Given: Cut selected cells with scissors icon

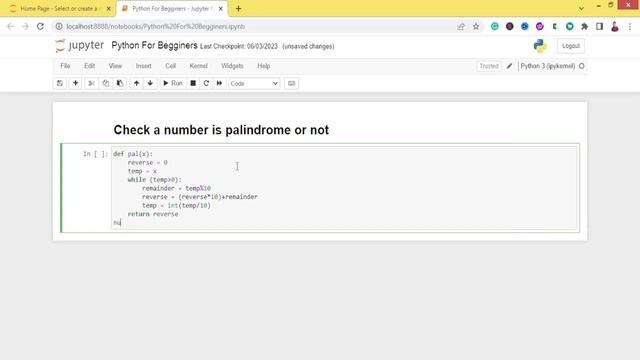Looking at the screenshot, I should tap(91, 83).
